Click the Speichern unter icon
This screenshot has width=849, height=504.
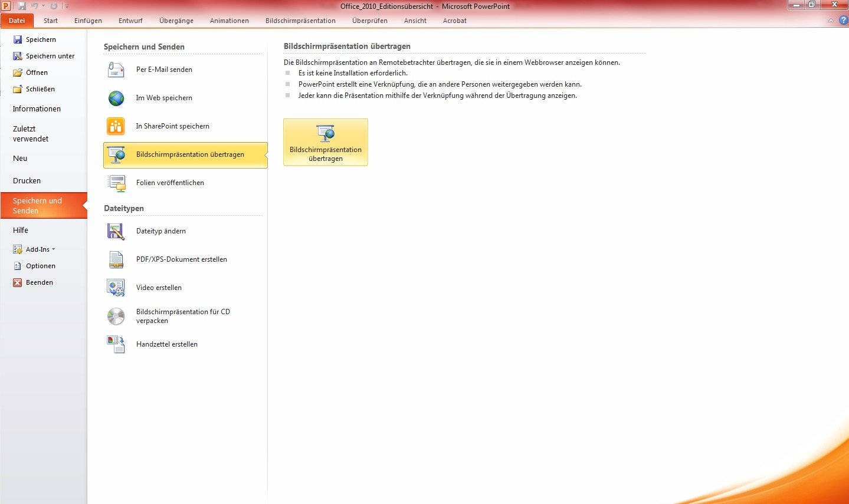click(x=18, y=56)
